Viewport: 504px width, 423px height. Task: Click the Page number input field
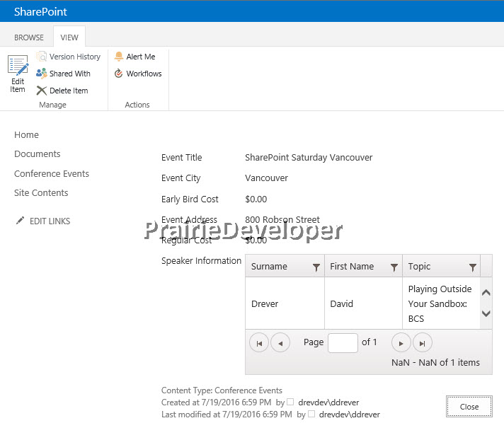343,342
